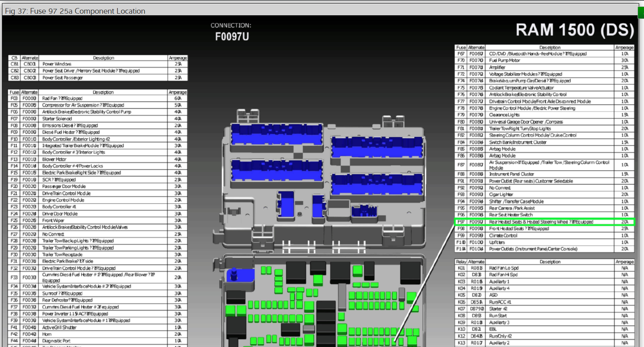Select the "Run Start" relay entry in row K08
Viewport: 644px width, 347px height.
tap(498, 316)
